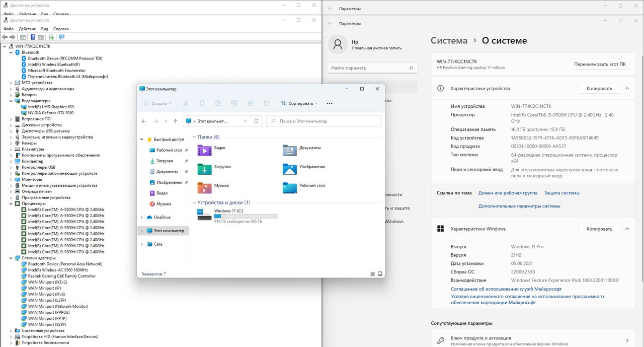Expand OneDrive in the Explorer navigation pane
The image size is (644, 347).
click(142, 218)
